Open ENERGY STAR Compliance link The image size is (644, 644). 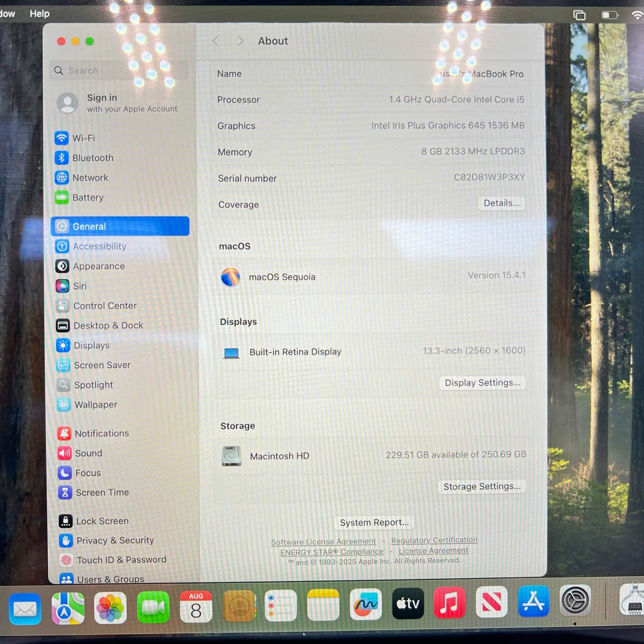click(x=332, y=552)
